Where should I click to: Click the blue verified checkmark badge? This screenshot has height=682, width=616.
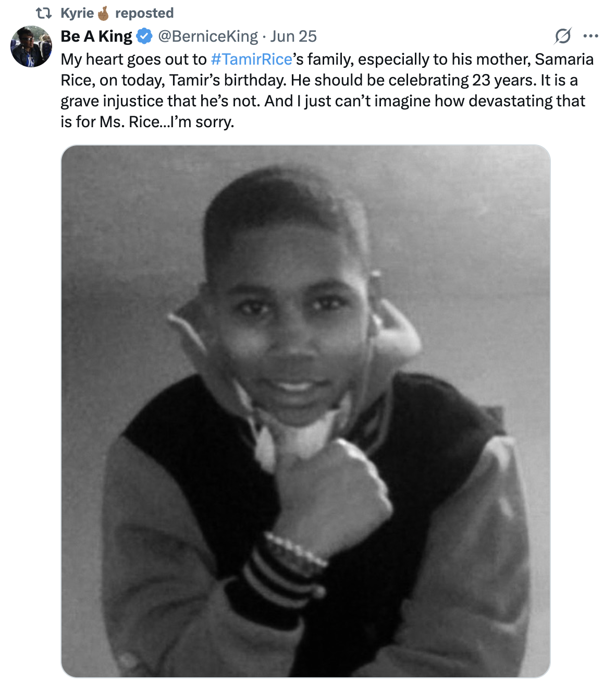[144, 36]
